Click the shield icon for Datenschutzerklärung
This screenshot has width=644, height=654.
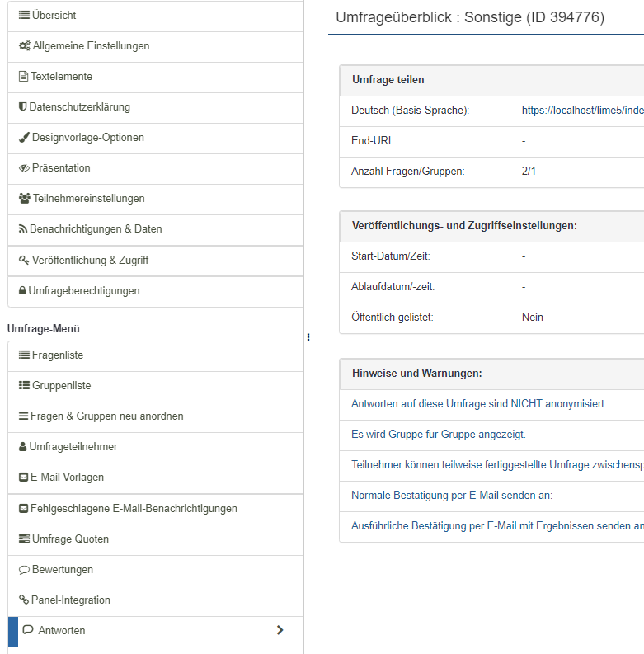[x=23, y=107]
